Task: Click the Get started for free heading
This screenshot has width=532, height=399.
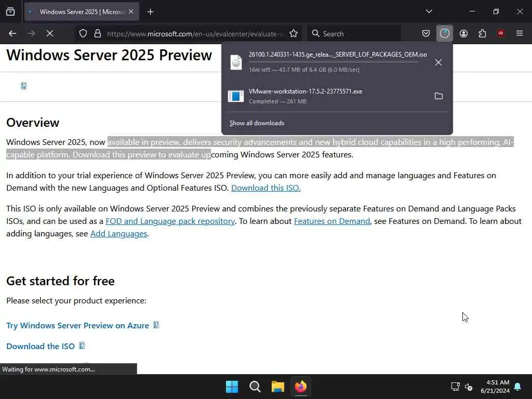Action: [60, 281]
